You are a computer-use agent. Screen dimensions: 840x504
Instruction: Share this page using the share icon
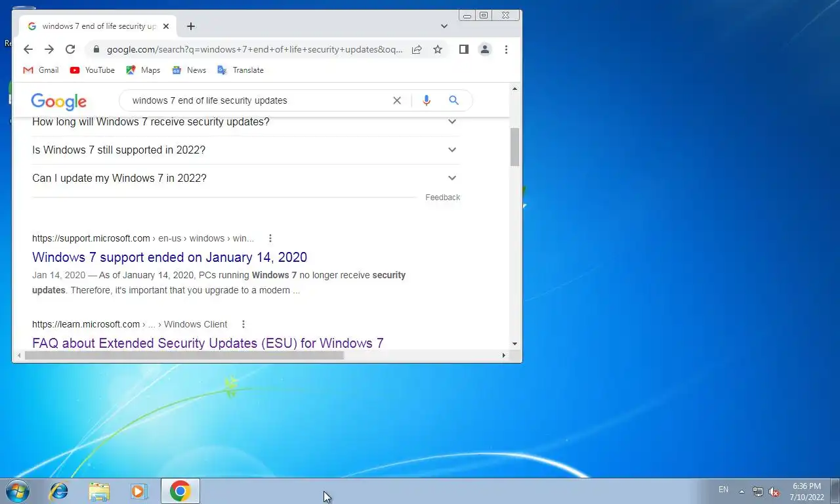(x=417, y=49)
